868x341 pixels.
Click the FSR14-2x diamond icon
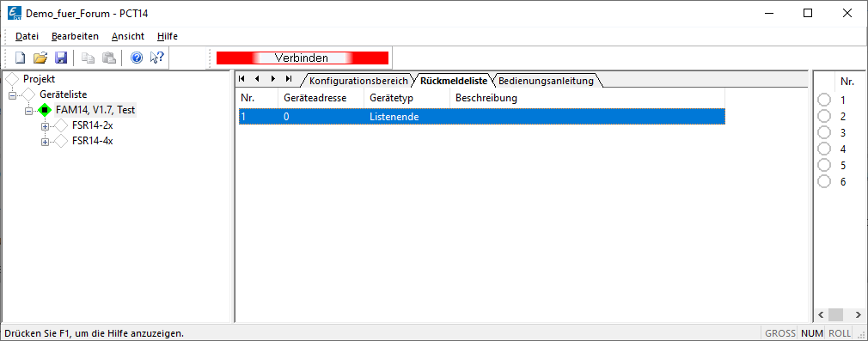pyautogui.click(x=61, y=125)
